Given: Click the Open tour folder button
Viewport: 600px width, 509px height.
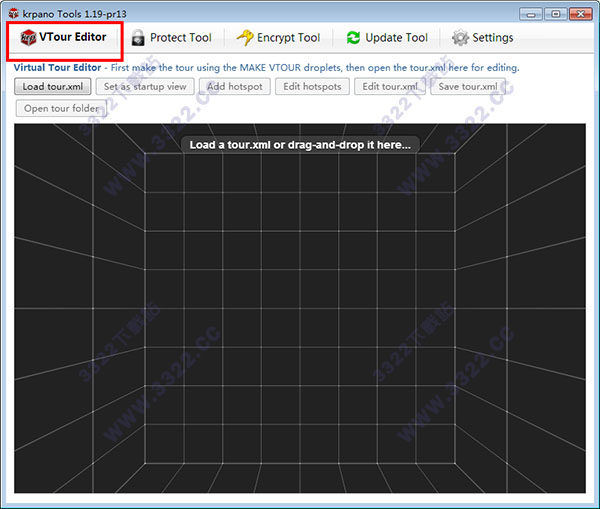Looking at the screenshot, I should coord(61,108).
